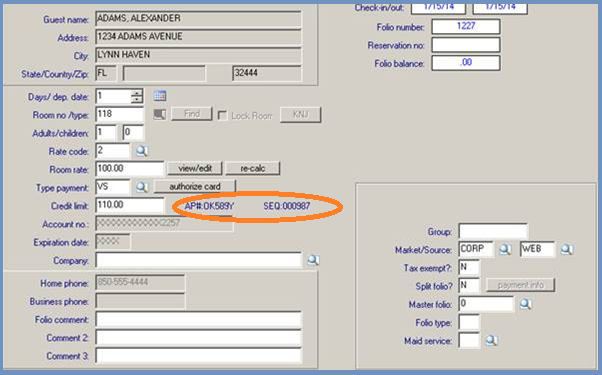Click the authorize card button
The width and height of the screenshot is (602, 375).
coord(195,187)
